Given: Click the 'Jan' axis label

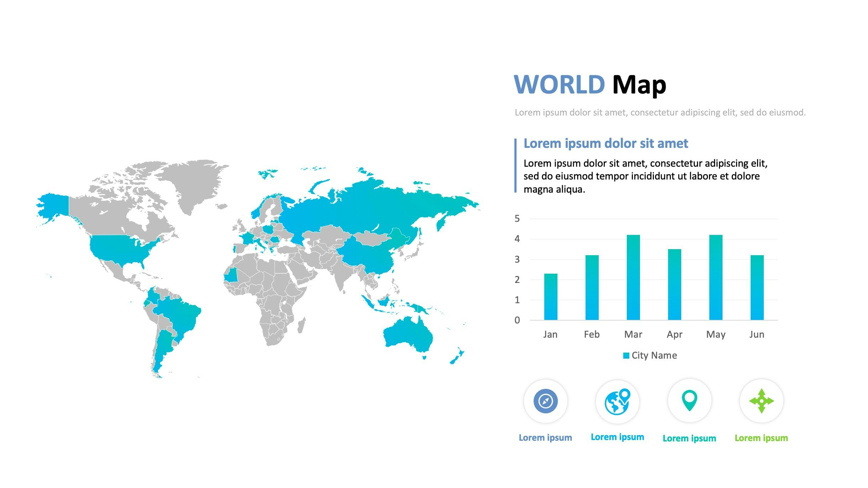Looking at the screenshot, I should (x=550, y=334).
